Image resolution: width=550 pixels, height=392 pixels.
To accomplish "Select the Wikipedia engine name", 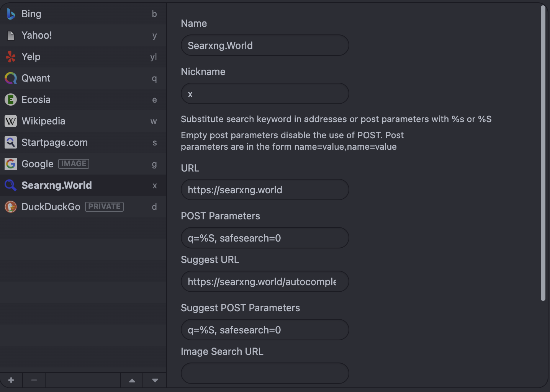I will [x=43, y=121].
